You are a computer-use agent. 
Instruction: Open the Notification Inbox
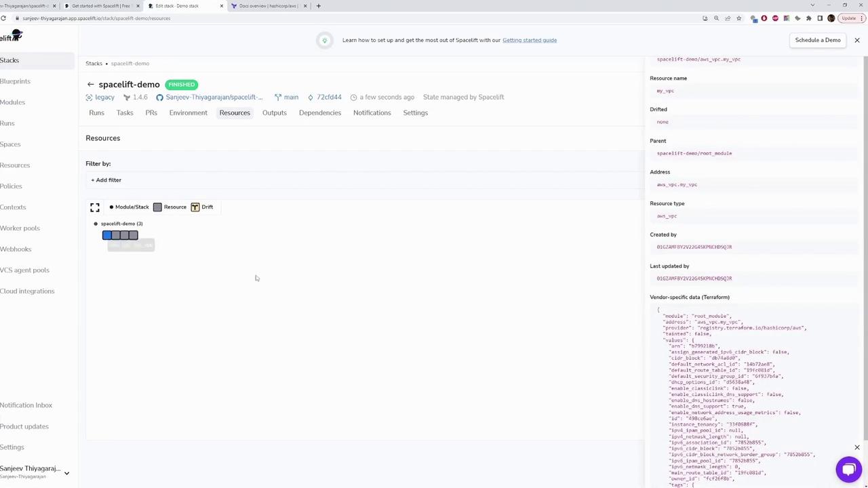[x=26, y=405]
